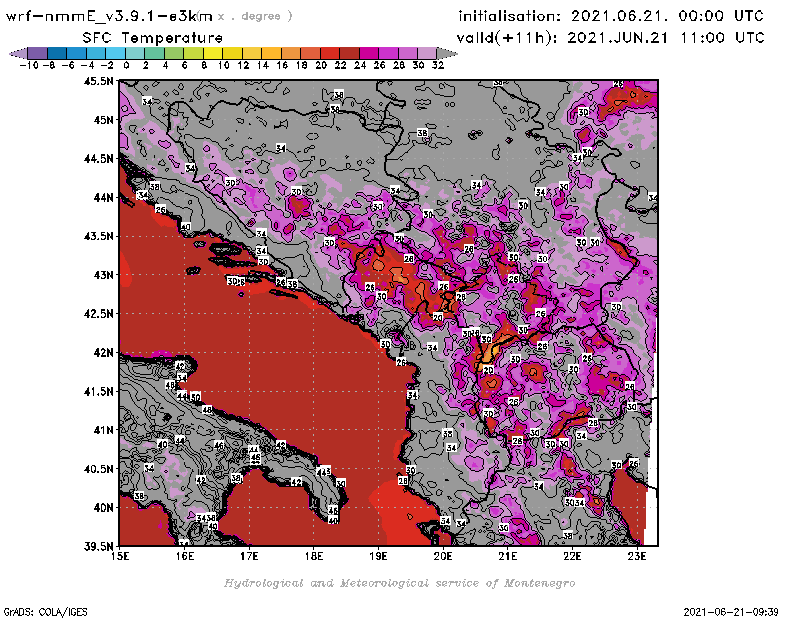
Task: Click the 44N latitude label
Action: coord(103,197)
